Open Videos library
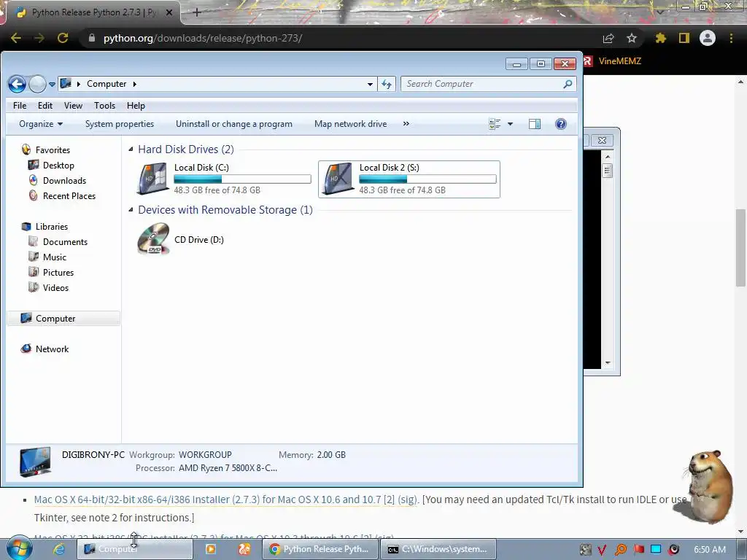Viewport: 747px width, 560px height. (x=55, y=287)
